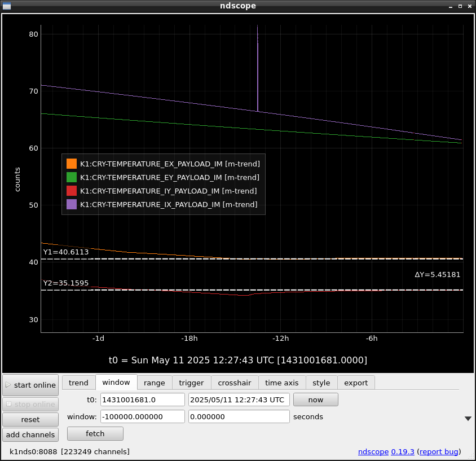
Task: Click the ΔY=5.45181 readout
Action: tap(438, 275)
